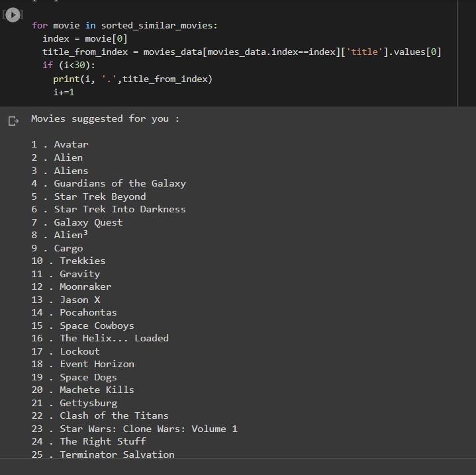Click 'Star Wars: Clone Wars: Volume 1' entry

[148, 429]
